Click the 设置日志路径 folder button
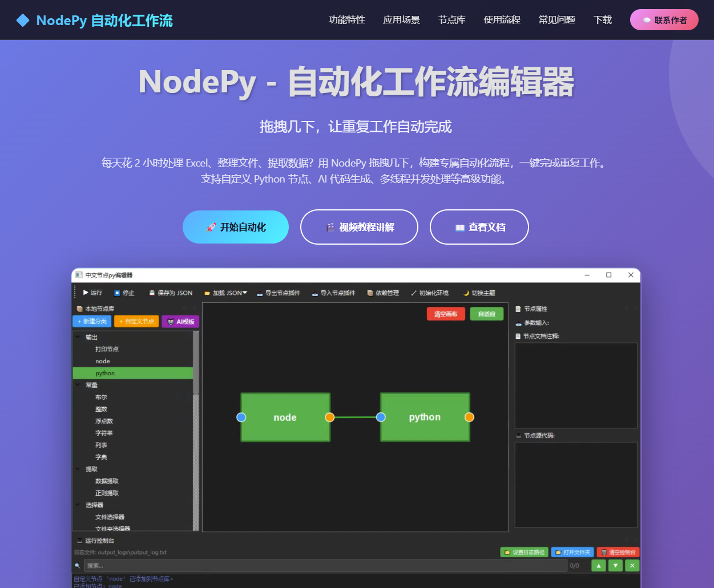Image resolution: width=714 pixels, height=588 pixels. (524, 552)
